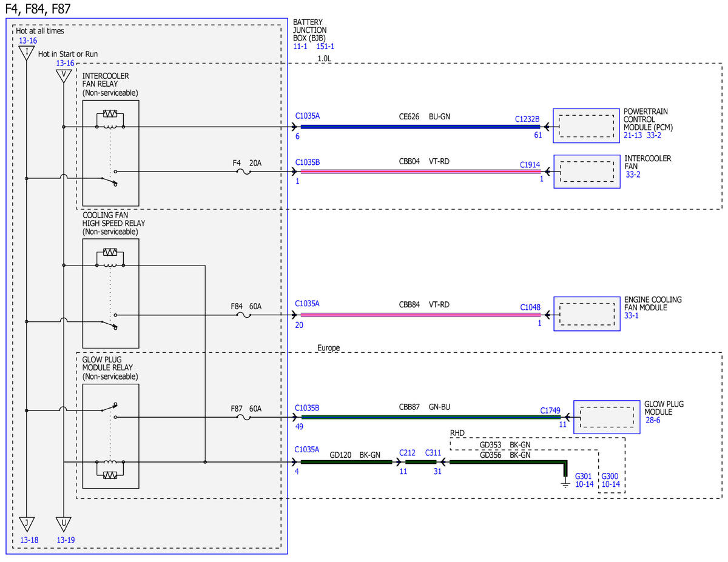Follow page reference 13-19 below U
Screen dimensions: 728x562
pyautogui.click(x=65, y=540)
